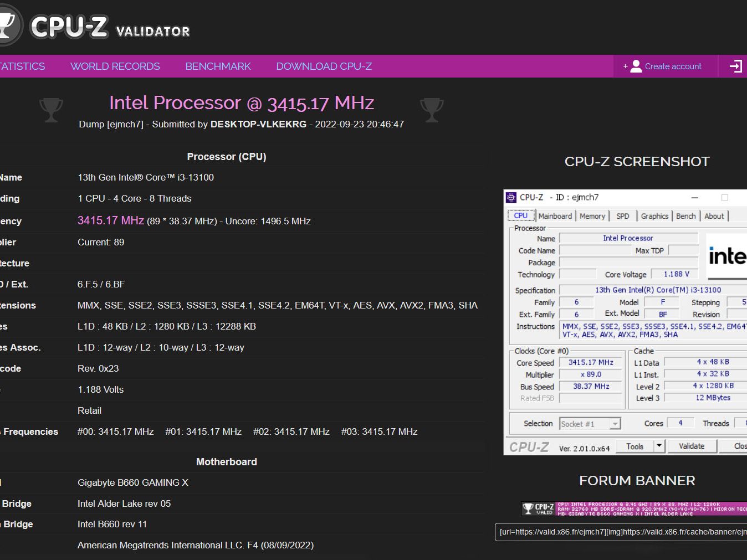Click the "FORUM BANNER" heading
This screenshot has height=560, width=747.
point(637,481)
